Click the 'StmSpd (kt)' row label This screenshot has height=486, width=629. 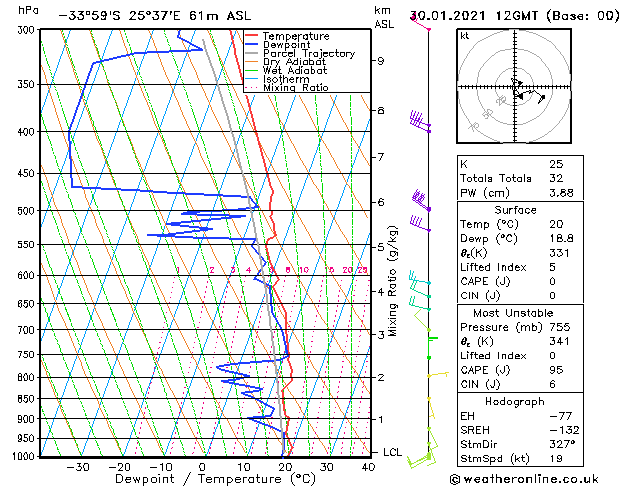point(495,458)
